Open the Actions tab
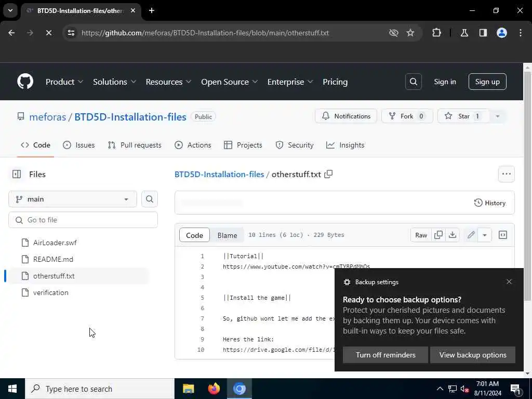Screen dimensions: 532x399 (193, 145)
